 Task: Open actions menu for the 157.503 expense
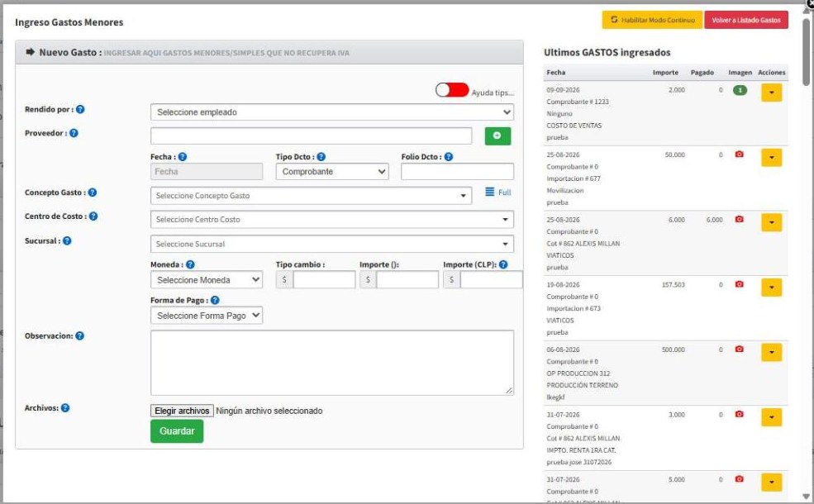pos(771,288)
